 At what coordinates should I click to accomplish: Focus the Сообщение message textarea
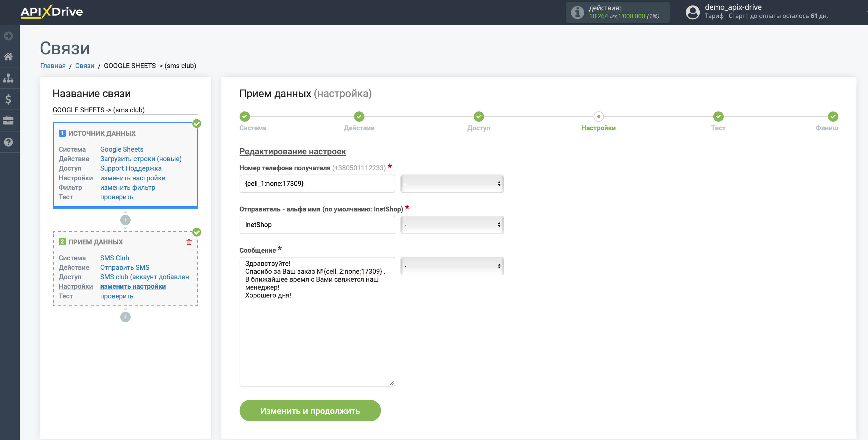[317, 322]
